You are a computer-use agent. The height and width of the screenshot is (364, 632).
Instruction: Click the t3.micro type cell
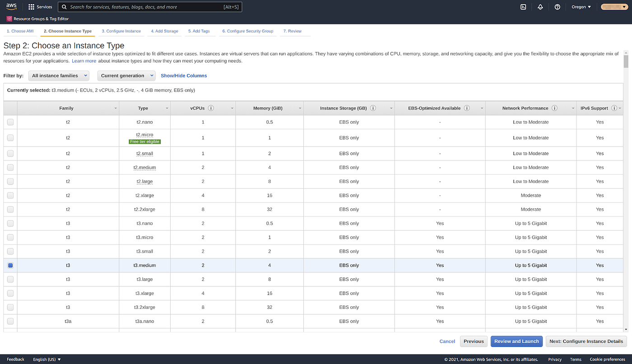[x=144, y=237]
